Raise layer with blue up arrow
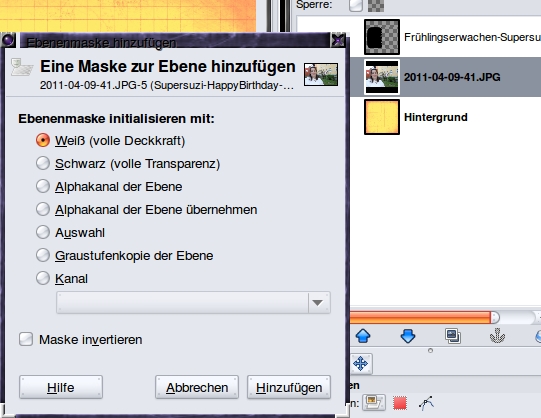Image resolution: width=541 pixels, height=418 pixels. click(363, 336)
